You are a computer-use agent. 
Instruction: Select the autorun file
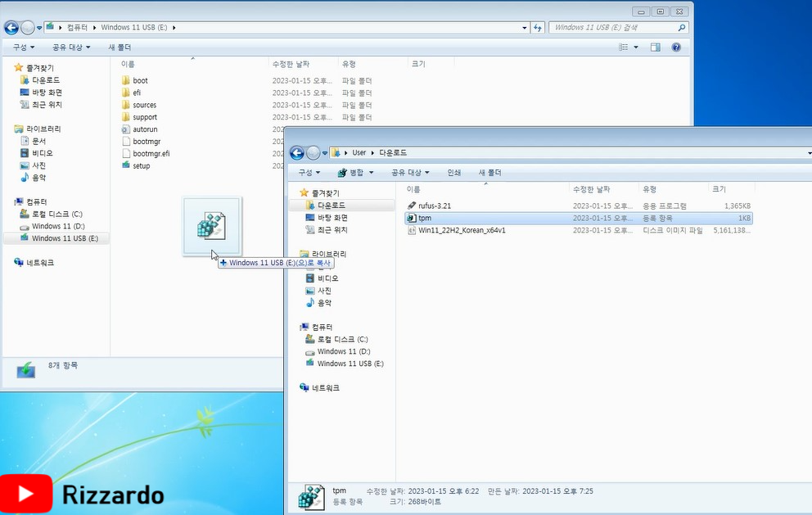145,129
